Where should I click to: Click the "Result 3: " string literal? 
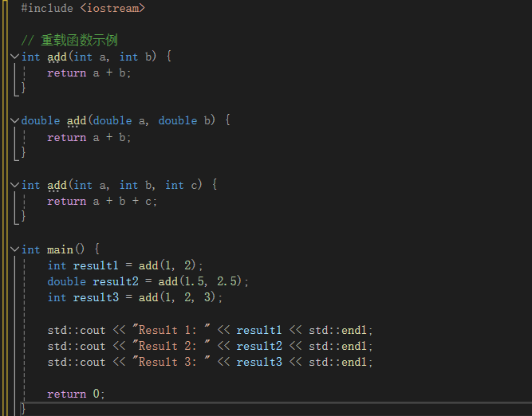[x=171, y=362]
